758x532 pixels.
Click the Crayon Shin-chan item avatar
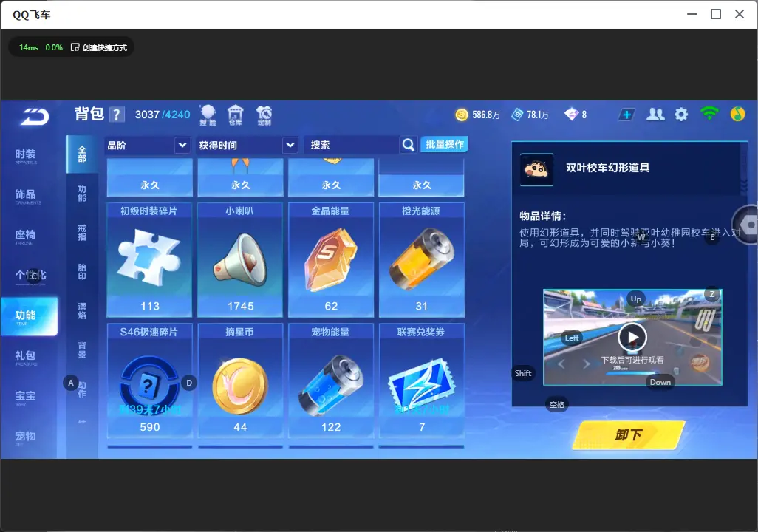[536, 169]
